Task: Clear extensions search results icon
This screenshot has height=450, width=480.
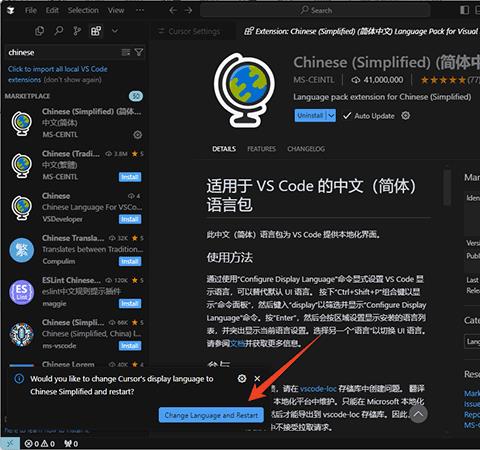Action: coord(126,52)
